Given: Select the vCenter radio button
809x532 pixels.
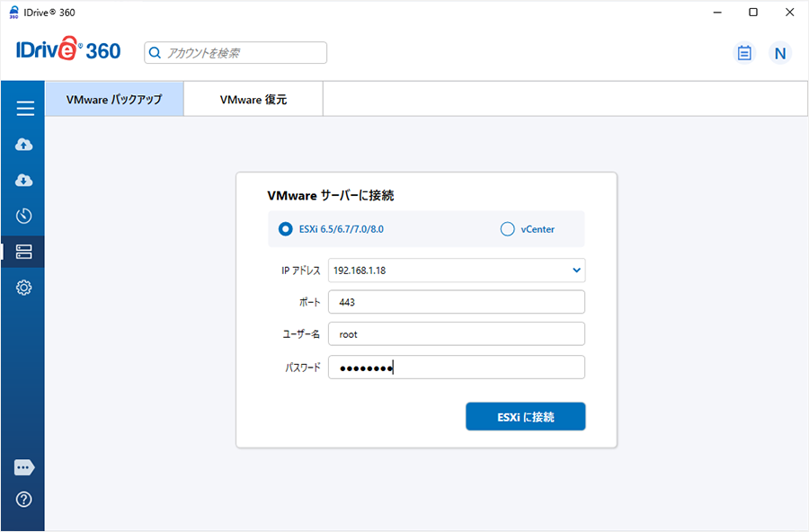Looking at the screenshot, I should pyautogui.click(x=507, y=229).
